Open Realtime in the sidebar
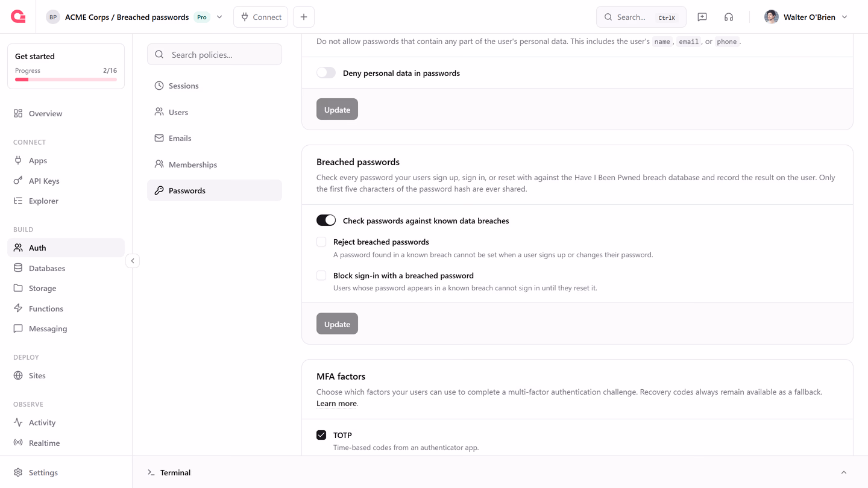This screenshot has width=868, height=488. (66, 443)
